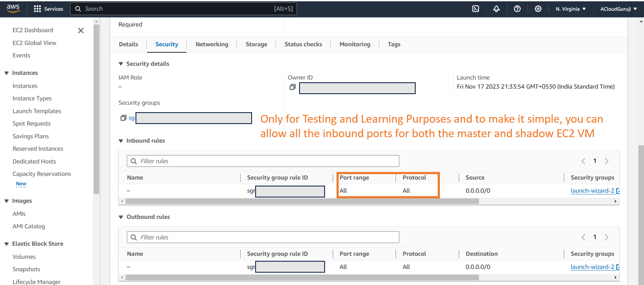This screenshot has width=644, height=285.
Task: Open the ACloudGuruji account menu
Action: [x=618, y=9]
